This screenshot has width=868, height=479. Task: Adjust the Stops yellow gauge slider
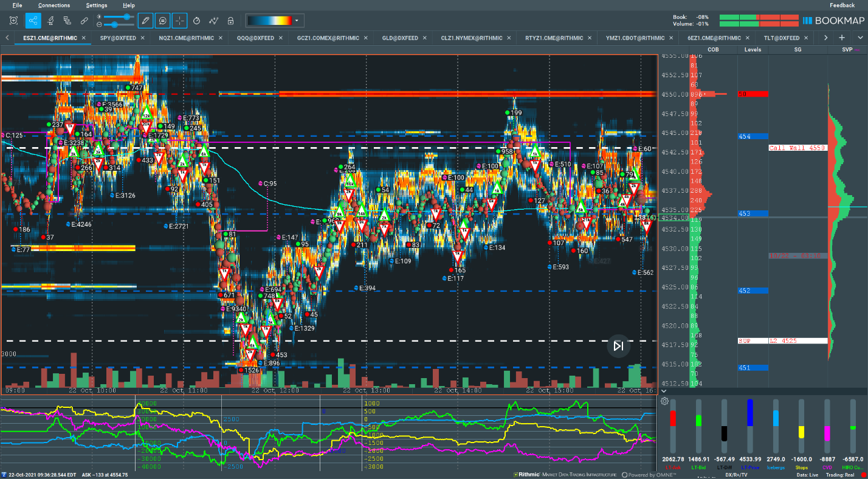801,432
